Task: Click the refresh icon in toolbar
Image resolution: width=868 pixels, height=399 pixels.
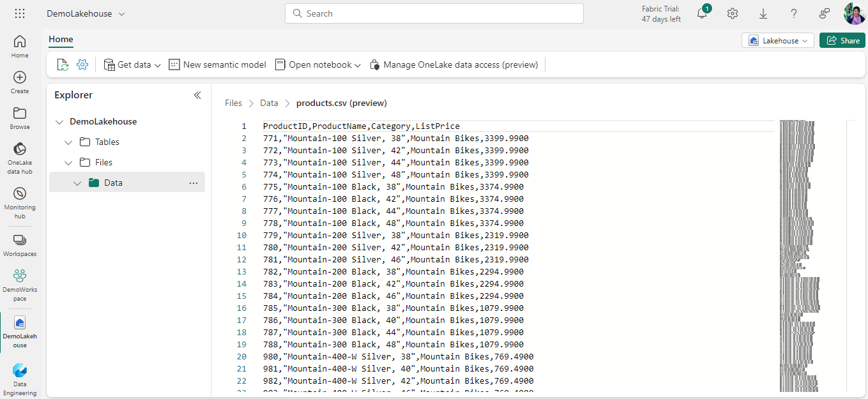Action: tap(63, 64)
